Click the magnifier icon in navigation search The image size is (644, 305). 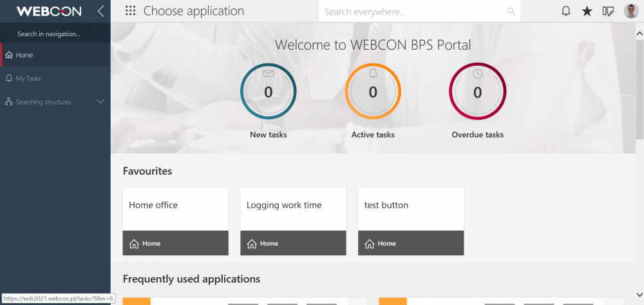coord(11,33)
